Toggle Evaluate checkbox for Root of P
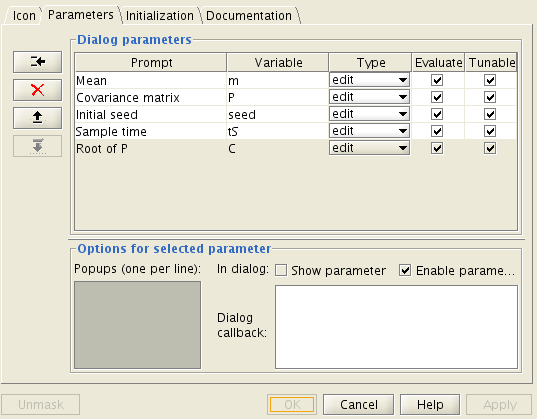This screenshot has height=419, width=537. pyautogui.click(x=437, y=148)
